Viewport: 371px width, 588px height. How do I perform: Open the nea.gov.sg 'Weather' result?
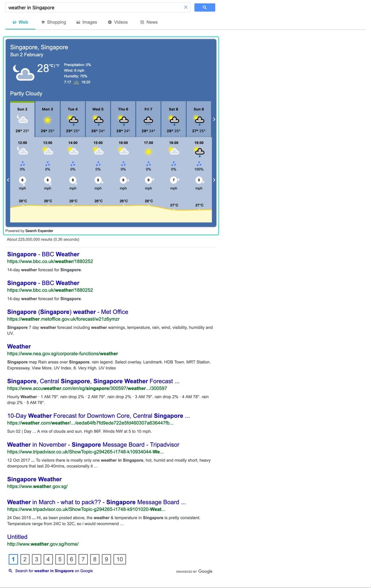coord(19,346)
